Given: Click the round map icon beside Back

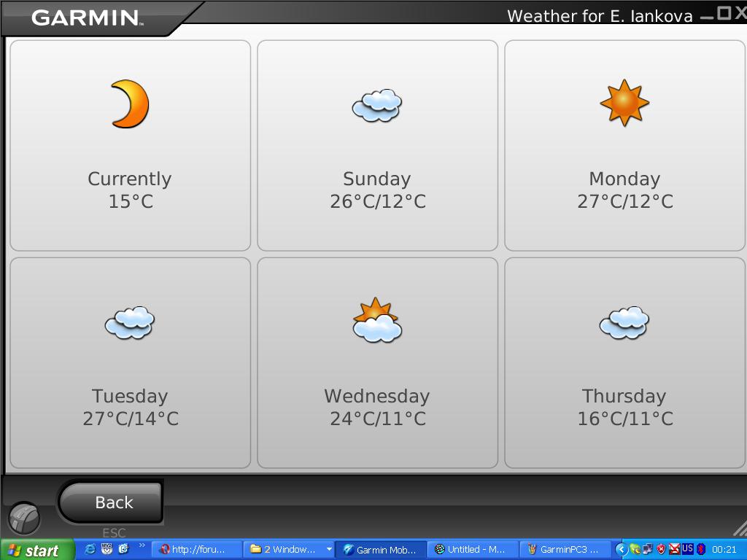Looking at the screenshot, I should tap(24, 518).
